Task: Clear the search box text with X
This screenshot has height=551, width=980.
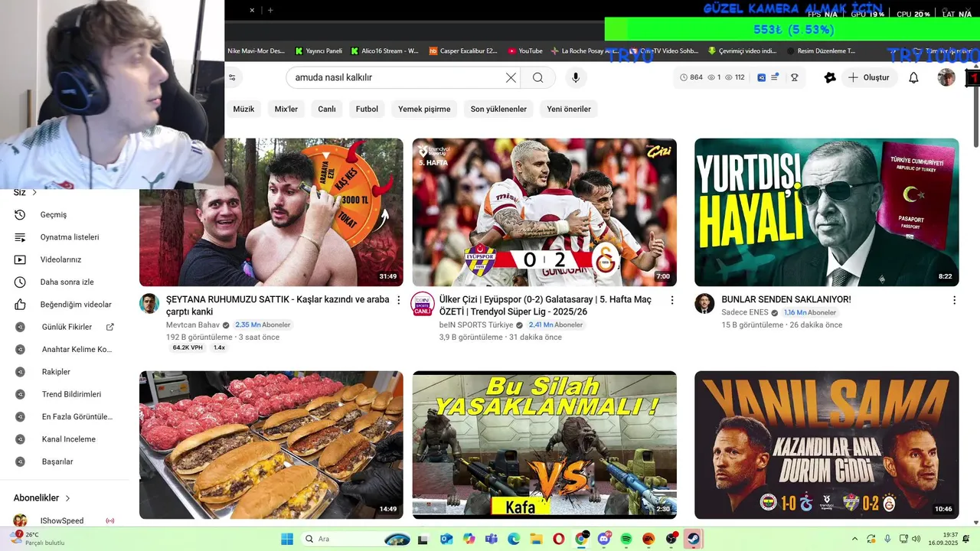Action: pyautogui.click(x=511, y=77)
